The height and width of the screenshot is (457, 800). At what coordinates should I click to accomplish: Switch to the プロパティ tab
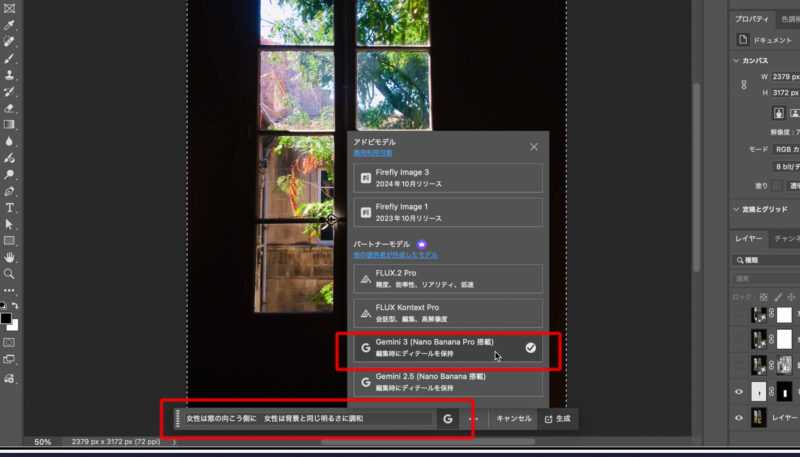click(752, 19)
